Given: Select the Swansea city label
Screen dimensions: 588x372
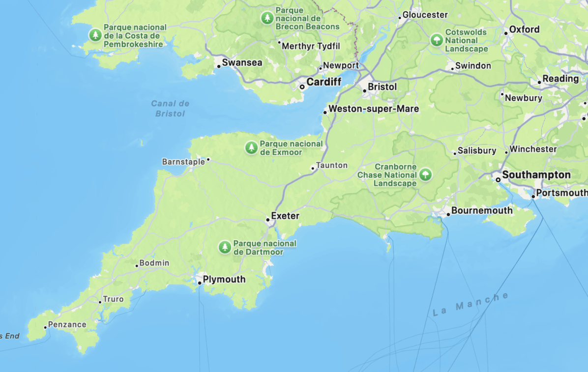Looking at the screenshot, I should tap(242, 62).
